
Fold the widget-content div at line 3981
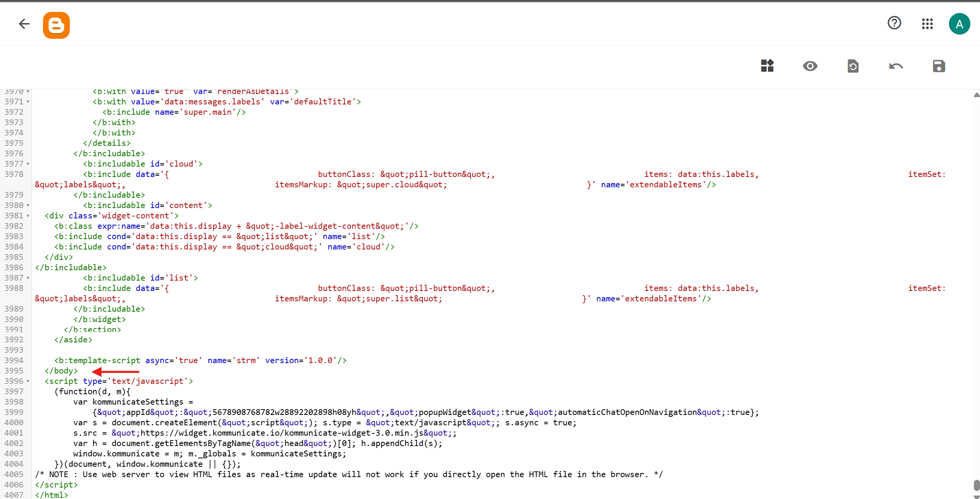[x=28, y=216]
